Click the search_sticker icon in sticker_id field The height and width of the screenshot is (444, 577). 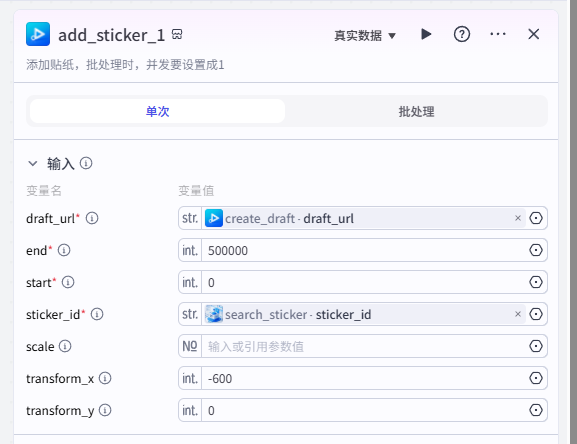click(214, 314)
